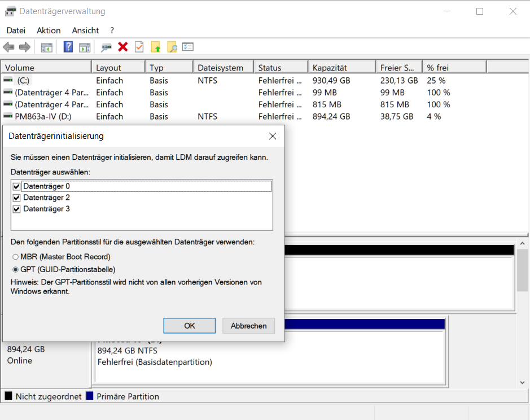The width and height of the screenshot is (530, 420).
Task: Sort by Typ column header
Action: click(169, 67)
